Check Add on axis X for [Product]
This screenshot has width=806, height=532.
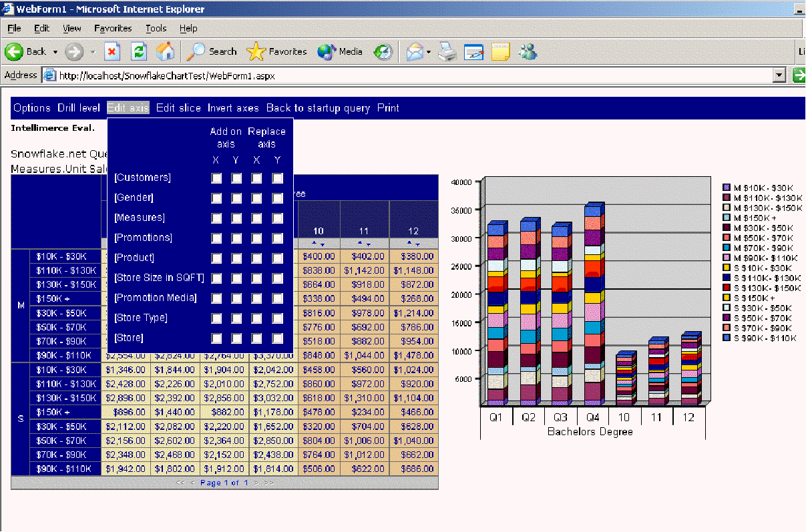pos(216,258)
